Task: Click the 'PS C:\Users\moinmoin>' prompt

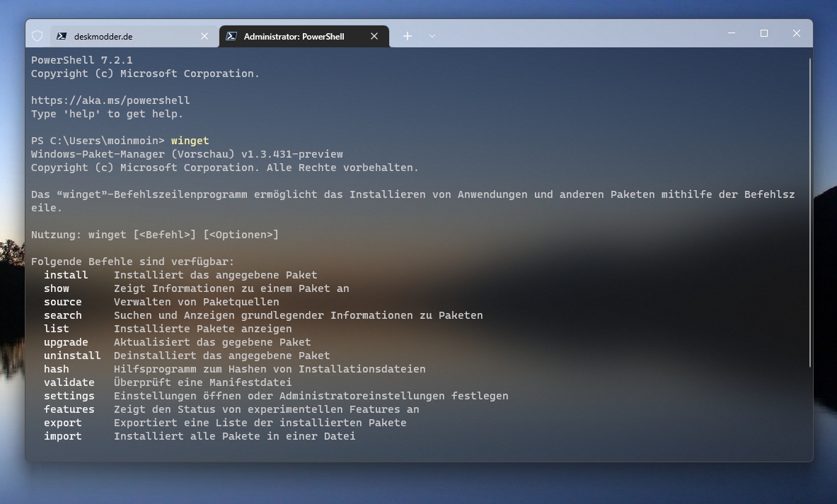Action: (x=98, y=141)
